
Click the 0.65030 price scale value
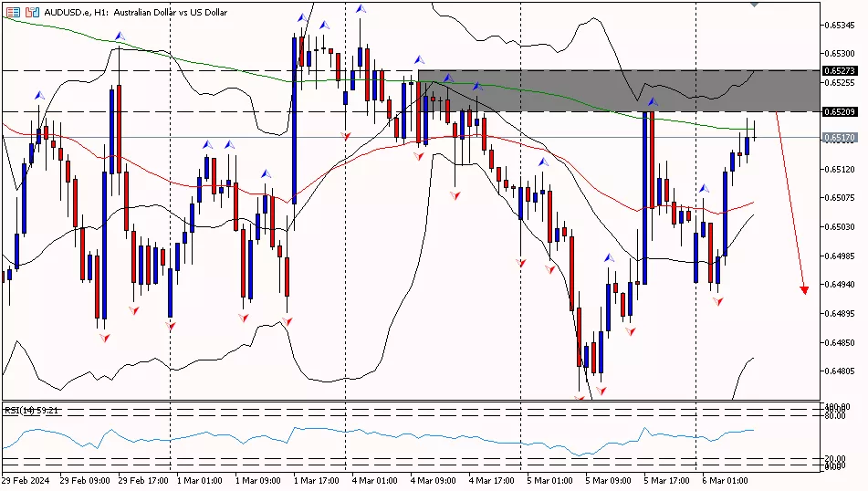coord(839,227)
